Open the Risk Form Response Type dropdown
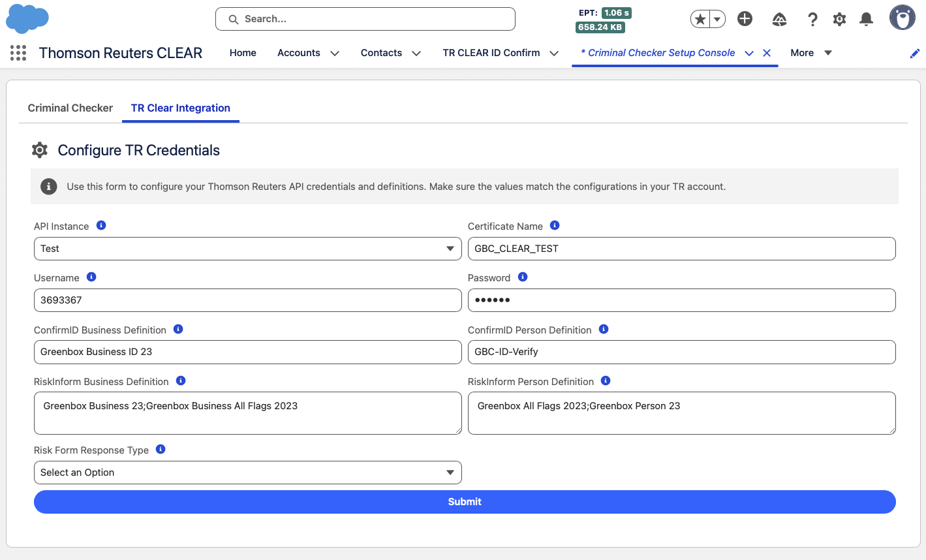The width and height of the screenshot is (926, 560). (x=248, y=473)
